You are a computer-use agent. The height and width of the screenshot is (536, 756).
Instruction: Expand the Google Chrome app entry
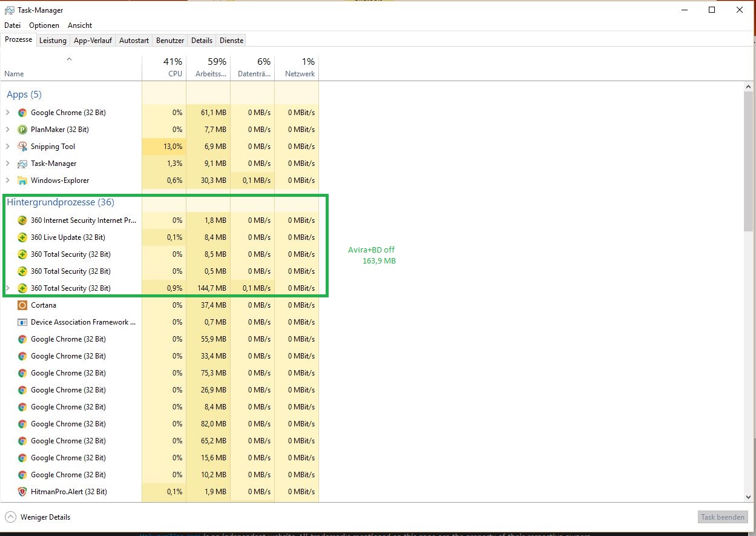[8, 113]
